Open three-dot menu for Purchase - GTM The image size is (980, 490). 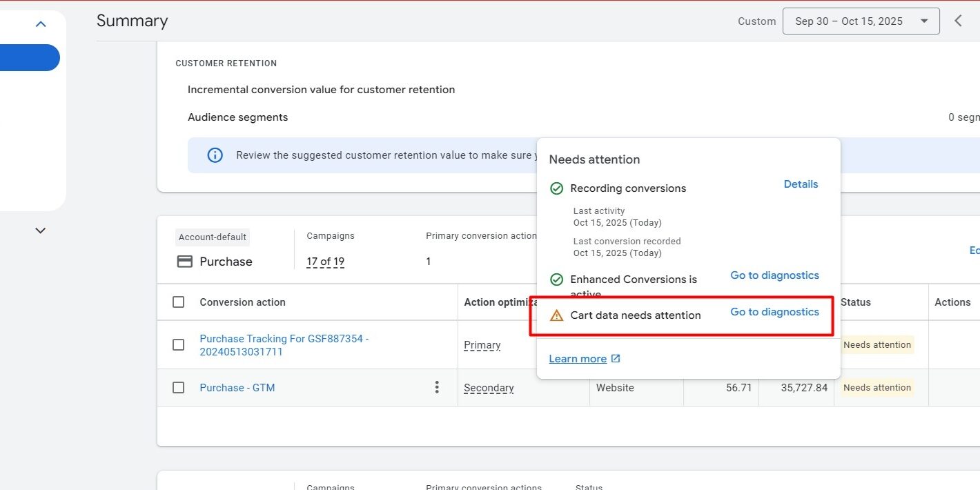pyautogui.click(x=436, y=387)
